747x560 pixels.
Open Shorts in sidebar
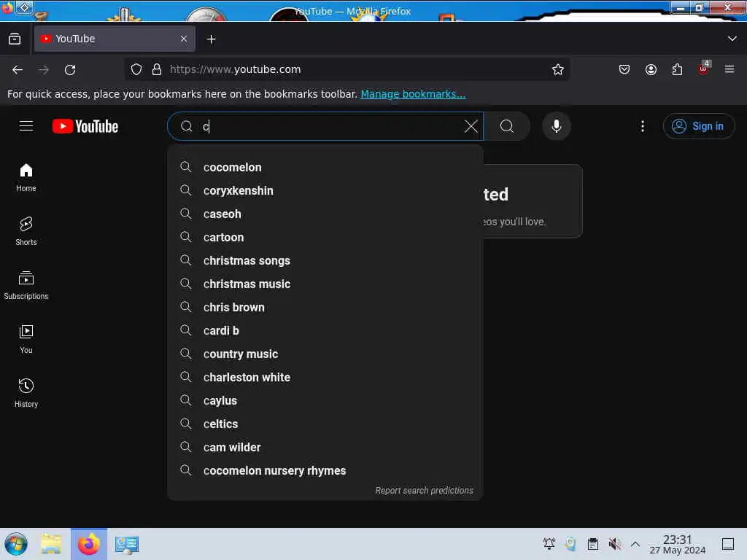[x=26, y=231]
